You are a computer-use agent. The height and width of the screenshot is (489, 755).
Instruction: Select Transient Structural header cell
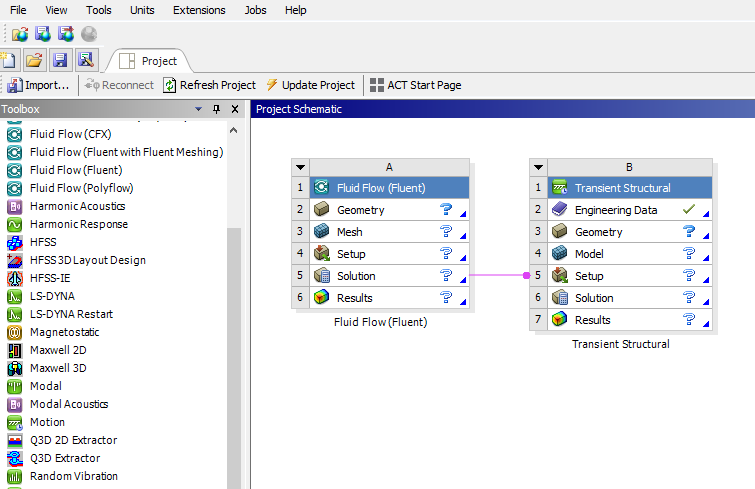pos(630,188)
